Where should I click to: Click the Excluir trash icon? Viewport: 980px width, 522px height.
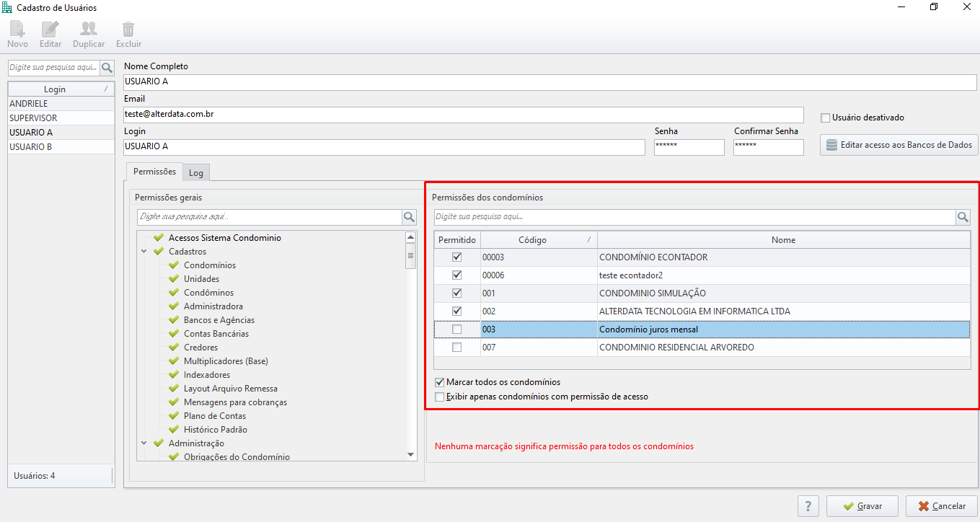pyautogui.click(x=128, y=30)
